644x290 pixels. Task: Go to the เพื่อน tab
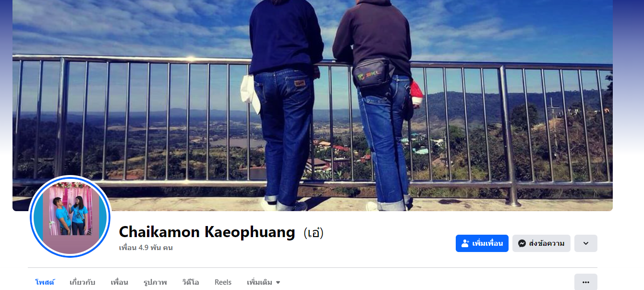click(119, 282)
